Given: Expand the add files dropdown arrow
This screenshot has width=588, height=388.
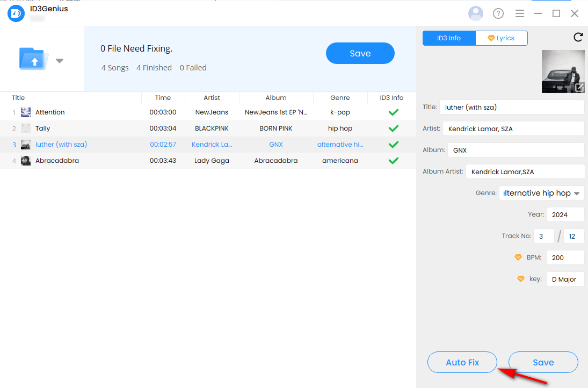Looking at the screenshot, I should (60, 60).
